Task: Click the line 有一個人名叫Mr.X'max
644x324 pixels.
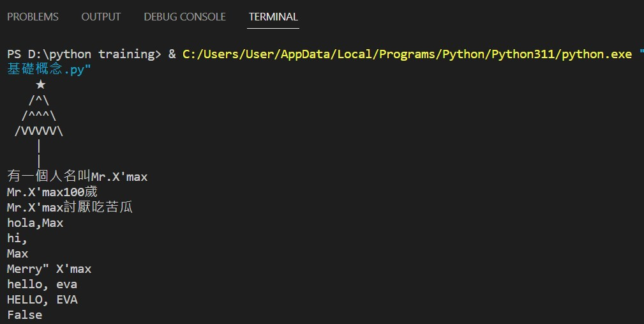Action: tap(77, 176)
